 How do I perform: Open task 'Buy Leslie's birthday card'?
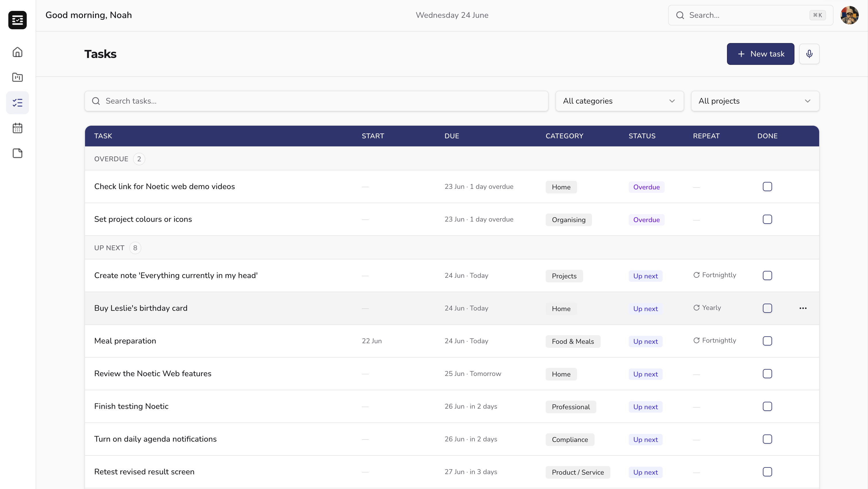coord(140,308)
